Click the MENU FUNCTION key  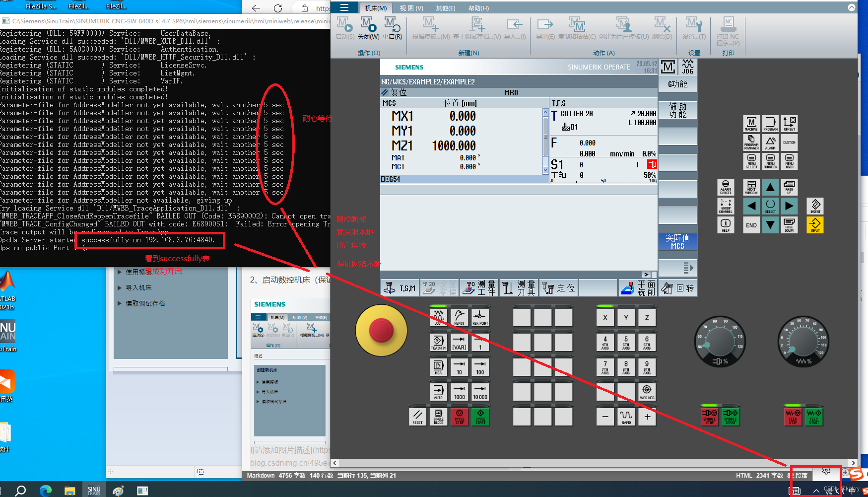tap(770, 161)
